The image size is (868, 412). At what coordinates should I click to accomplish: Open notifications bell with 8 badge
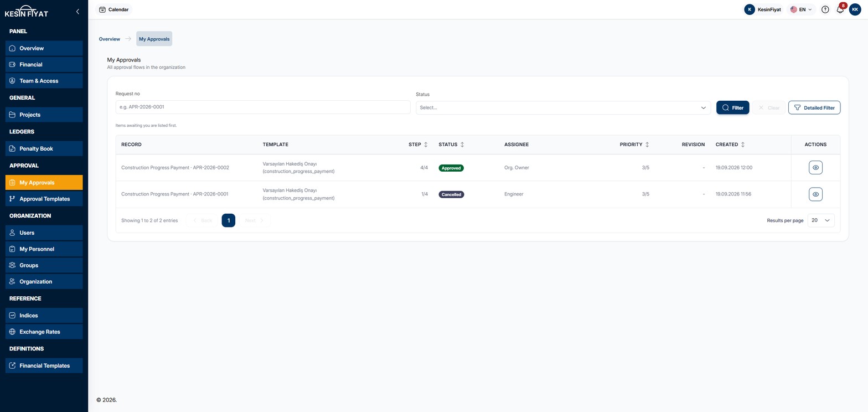(x=840, y=9)
